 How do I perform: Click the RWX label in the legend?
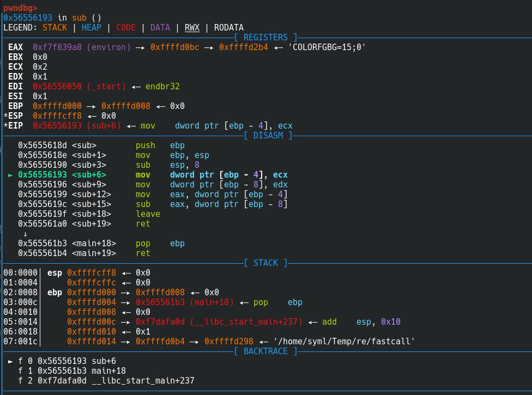pos(192,28)
